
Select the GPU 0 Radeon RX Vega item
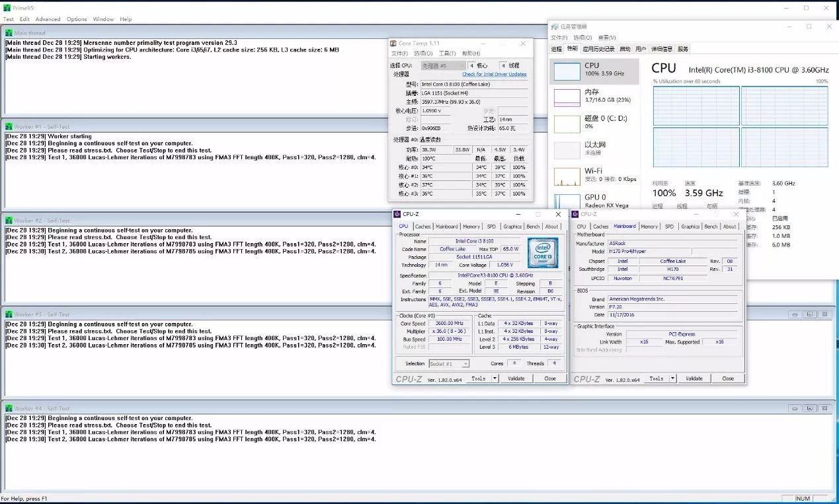click(567, 201)
